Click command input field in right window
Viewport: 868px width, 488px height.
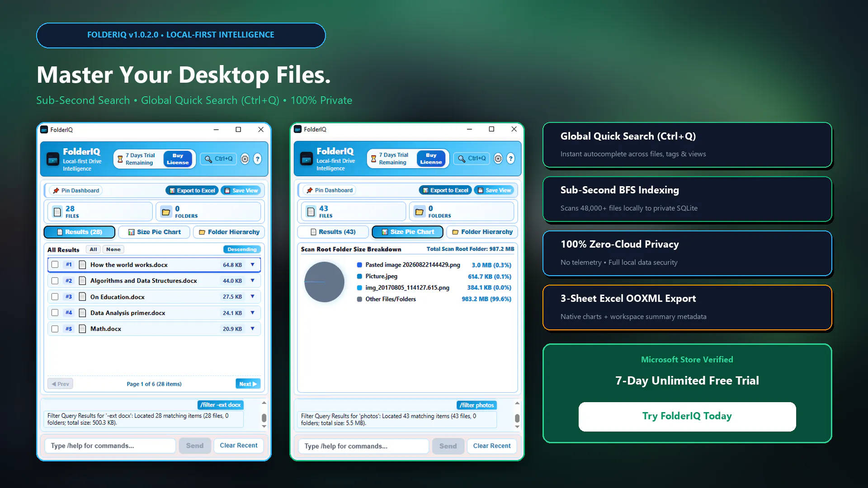363,446
